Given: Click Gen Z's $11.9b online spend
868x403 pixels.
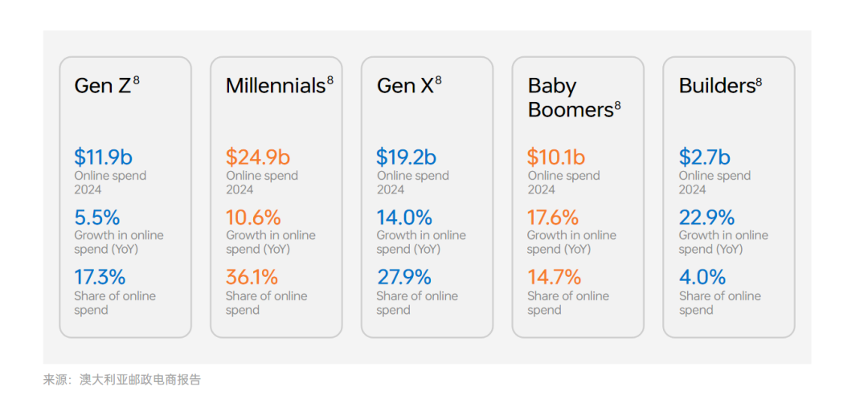Looking at the screenshot, I should click(104, 157).
